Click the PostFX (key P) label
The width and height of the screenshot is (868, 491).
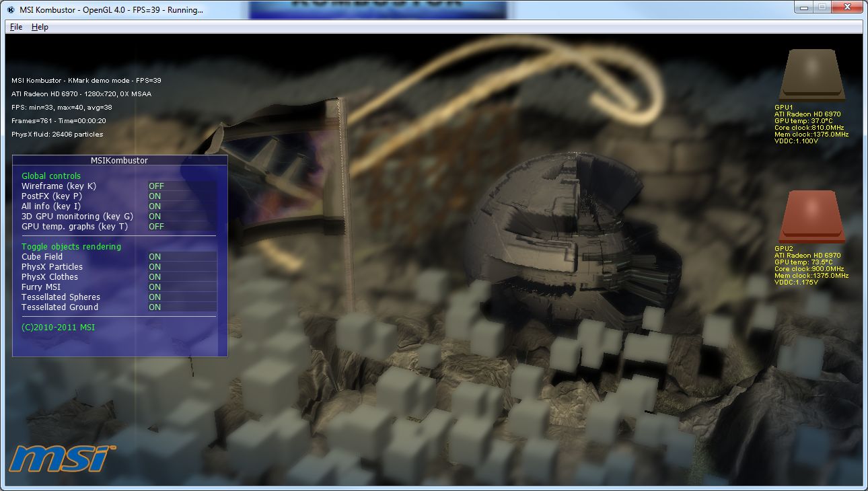point(53,196)
